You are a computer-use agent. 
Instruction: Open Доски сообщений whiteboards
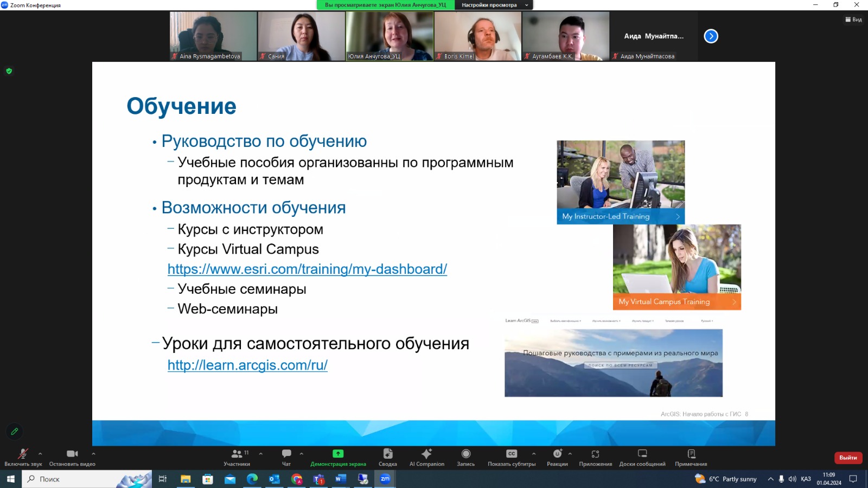tap(642, 457)
